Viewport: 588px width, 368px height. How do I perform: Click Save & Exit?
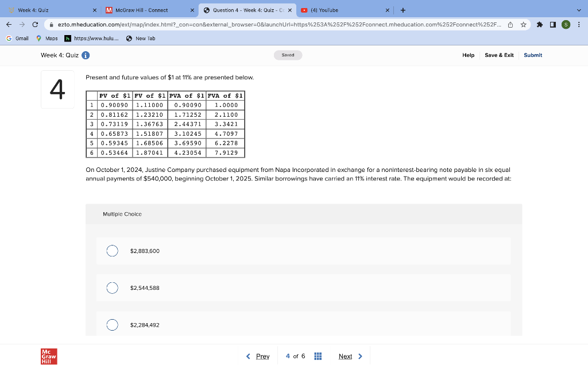[x=499, y=55]
